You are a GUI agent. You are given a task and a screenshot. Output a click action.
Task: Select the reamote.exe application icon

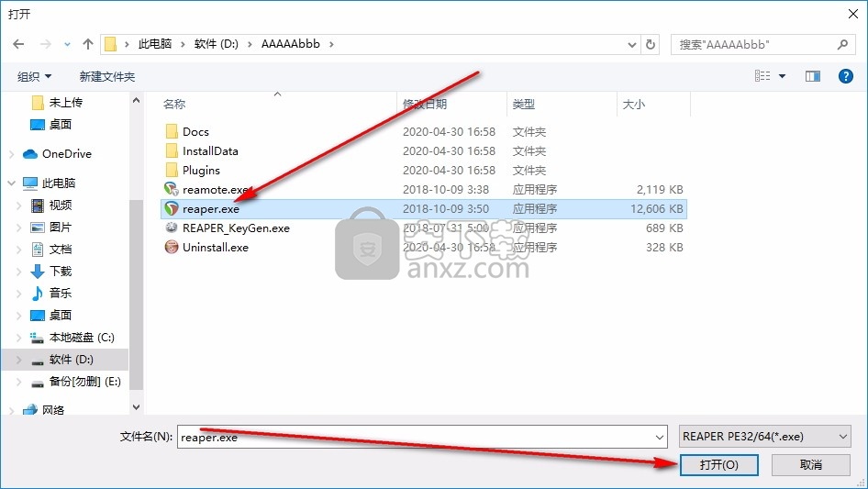click(x=172, y=189)
